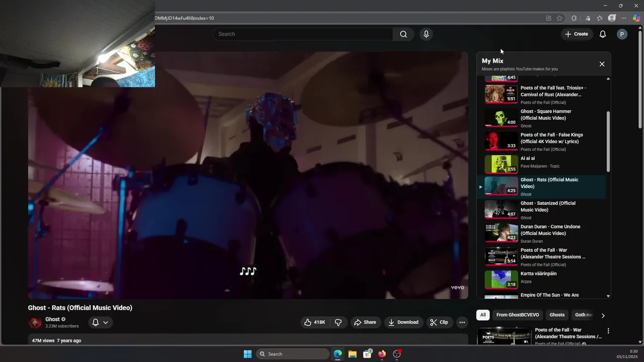Switch to Microsoft Edge on taskbar
The image size is (644, 362).
[338, 354]
